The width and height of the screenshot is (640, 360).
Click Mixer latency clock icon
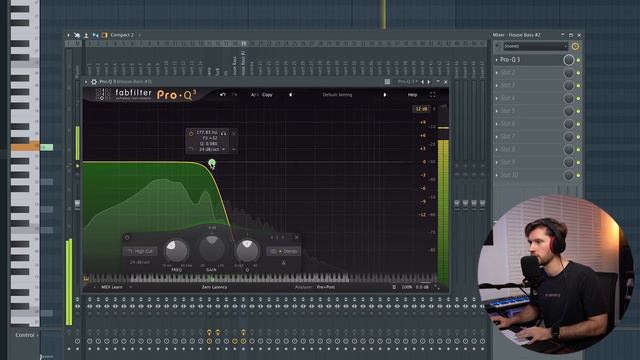[575, 47]
